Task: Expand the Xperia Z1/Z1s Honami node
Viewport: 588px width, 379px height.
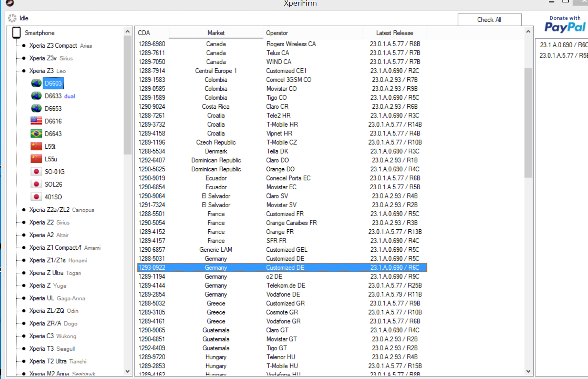Action: pos(58,260)
